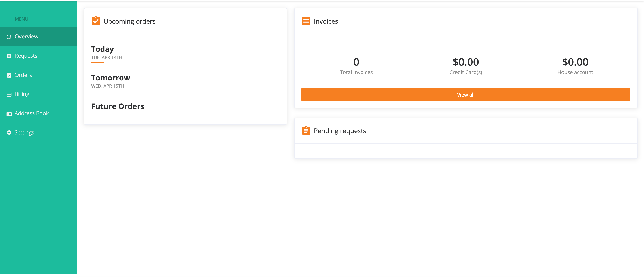The width and height of the screenshot is (644, 277).
Task: Click the Tomorrow heading
Action: click(x=110, y=78)
